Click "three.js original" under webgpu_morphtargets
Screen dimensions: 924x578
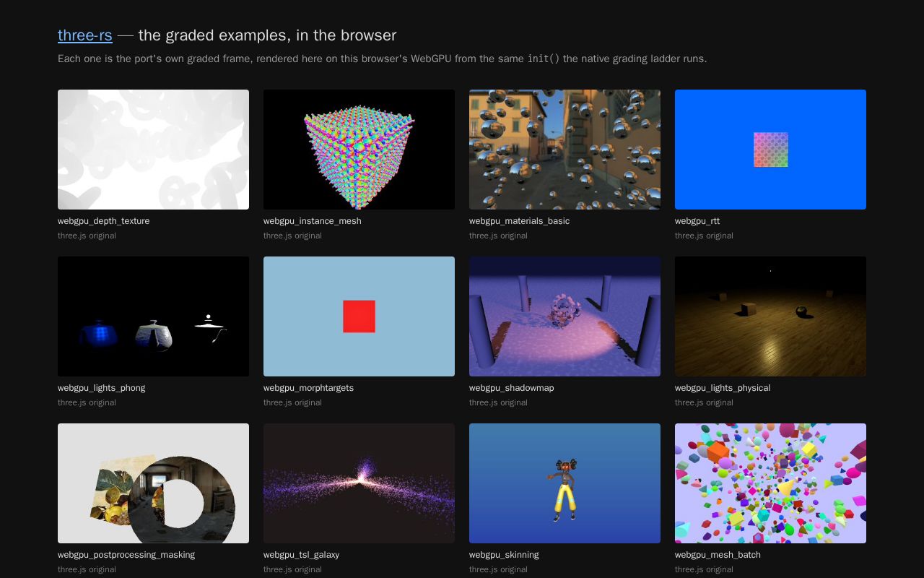(x=292, y=402)
